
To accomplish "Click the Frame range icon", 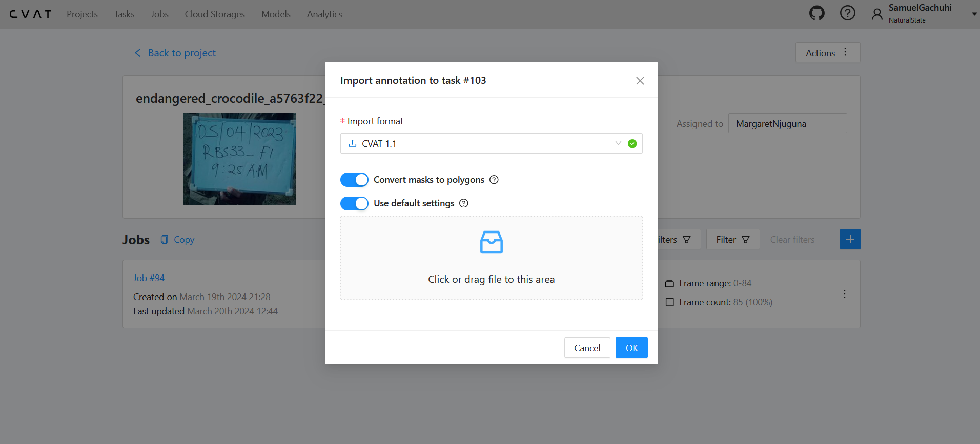I will (x=669, y=283).
